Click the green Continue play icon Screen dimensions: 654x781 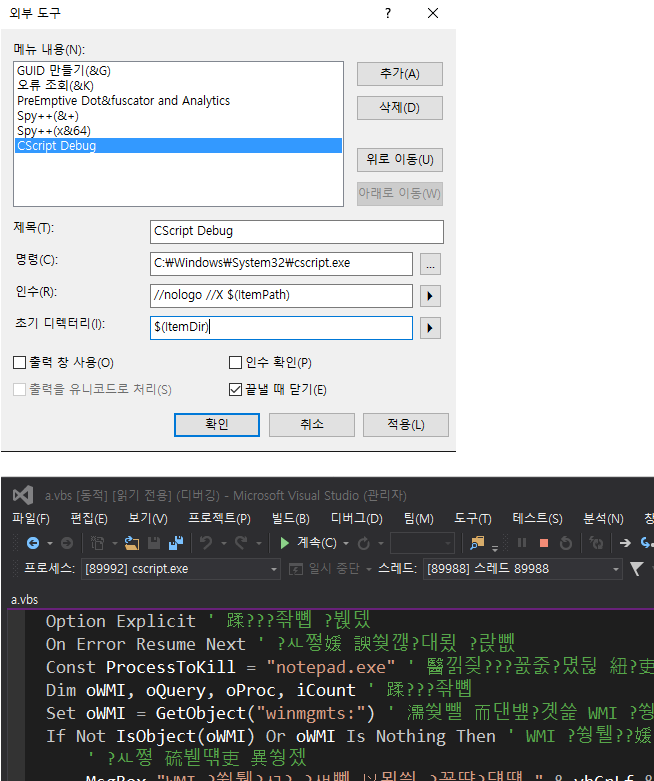pyautogui.click(x=284, y=543)
